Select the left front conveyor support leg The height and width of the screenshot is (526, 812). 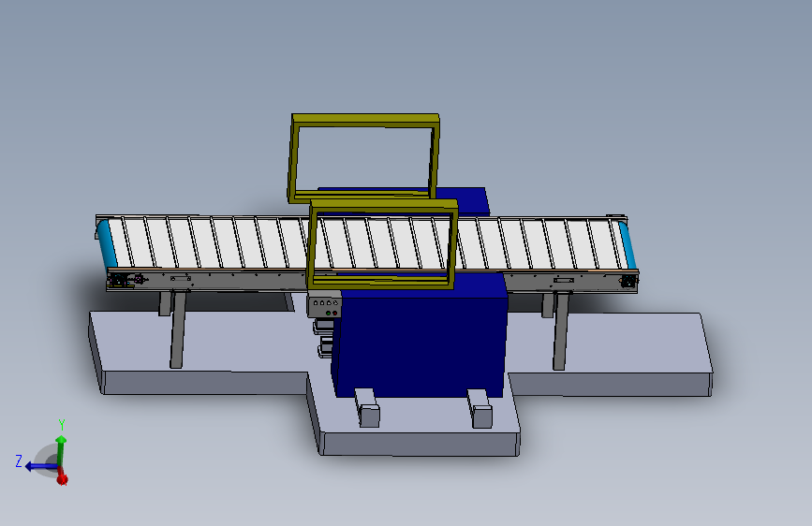pos(178,329)
